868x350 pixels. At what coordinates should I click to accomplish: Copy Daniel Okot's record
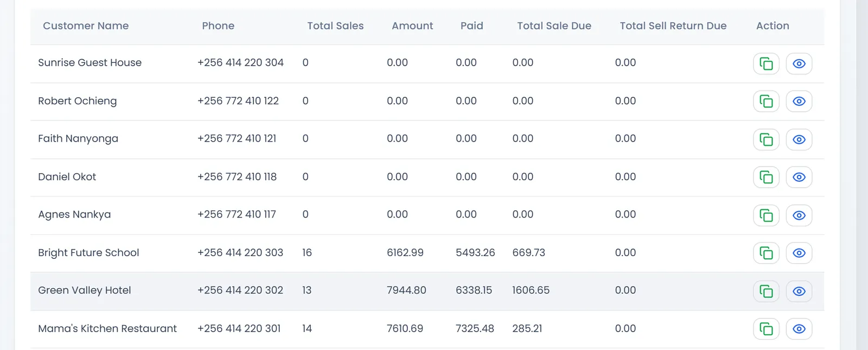pos(766,177)
